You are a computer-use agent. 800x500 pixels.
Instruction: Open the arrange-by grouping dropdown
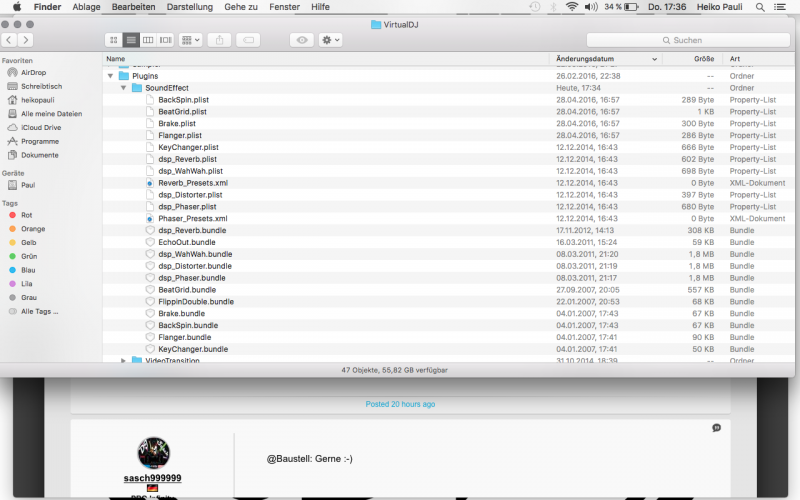click(x=191, y=40)
